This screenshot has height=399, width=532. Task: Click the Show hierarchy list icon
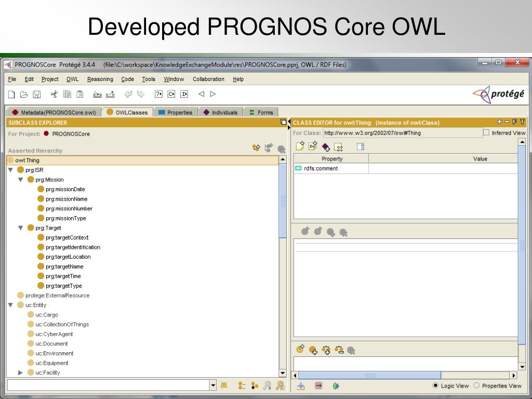pos(242,385)
